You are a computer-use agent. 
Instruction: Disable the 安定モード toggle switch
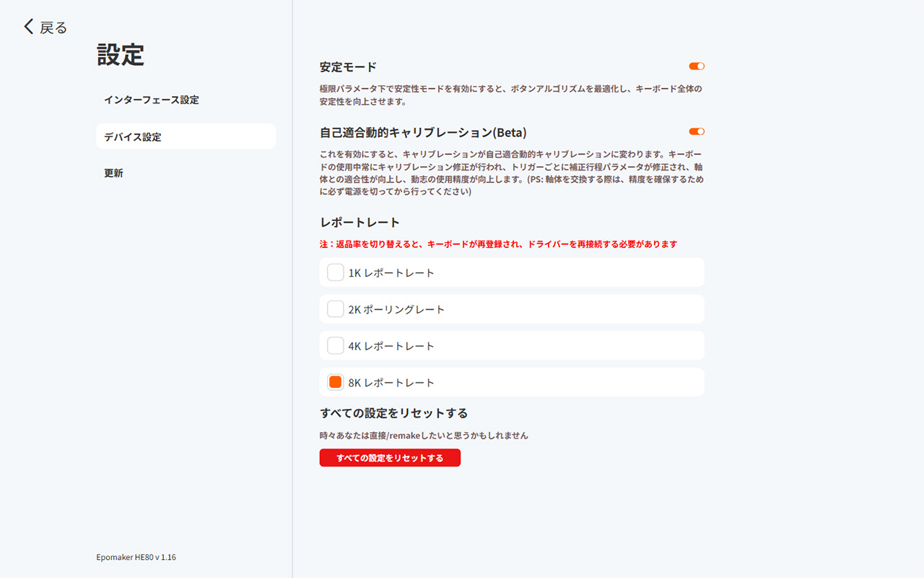click(x=696, y=66)
